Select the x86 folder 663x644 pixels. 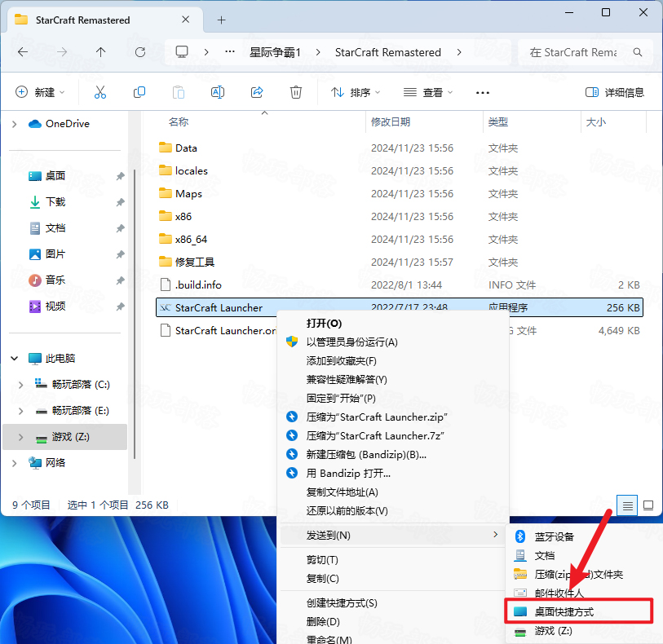click(x=183, y=216)
